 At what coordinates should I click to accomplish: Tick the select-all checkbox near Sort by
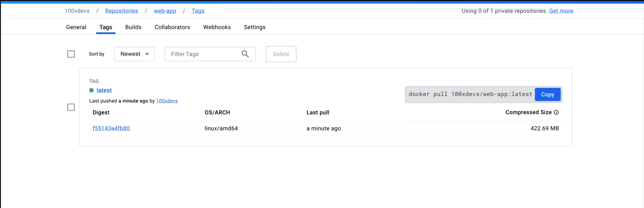(x=71, y=54)
